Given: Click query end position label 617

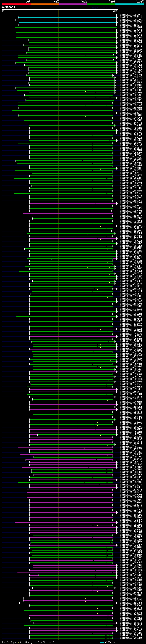Looking at the screenshot, I should [x=115, y=11].
